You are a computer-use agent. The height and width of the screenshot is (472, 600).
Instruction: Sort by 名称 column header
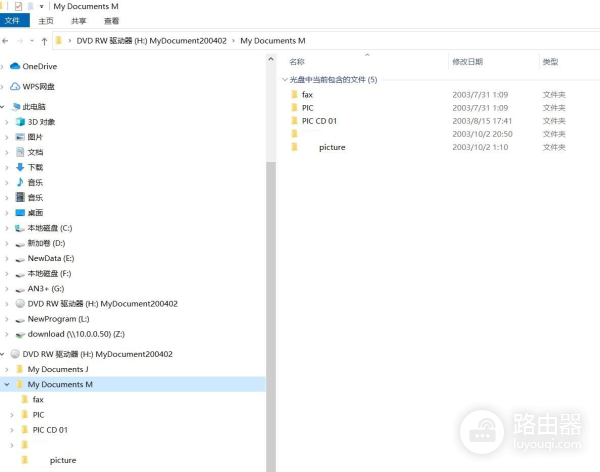pyautogui.click(x=297, y=62)
